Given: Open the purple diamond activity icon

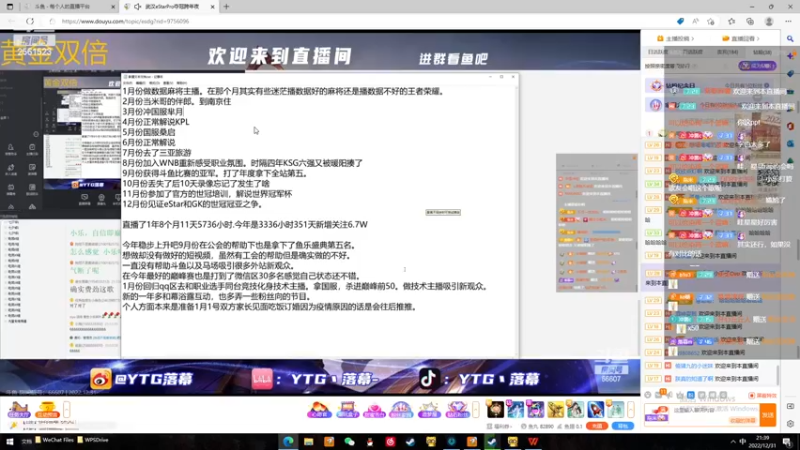Looking at the screenshot, I should coord(457,409).
